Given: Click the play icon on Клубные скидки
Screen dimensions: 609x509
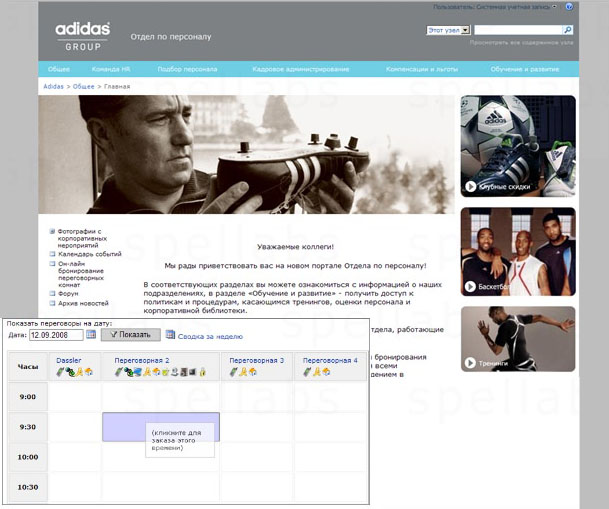Looking at the screenshot, I should point(471,186).
